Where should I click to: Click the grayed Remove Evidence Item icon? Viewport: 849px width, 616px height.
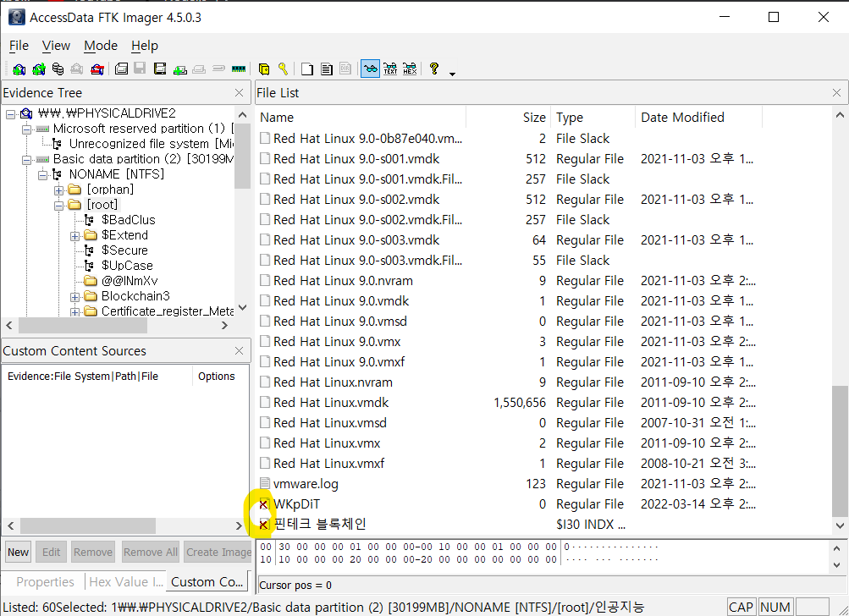[77, 69]
